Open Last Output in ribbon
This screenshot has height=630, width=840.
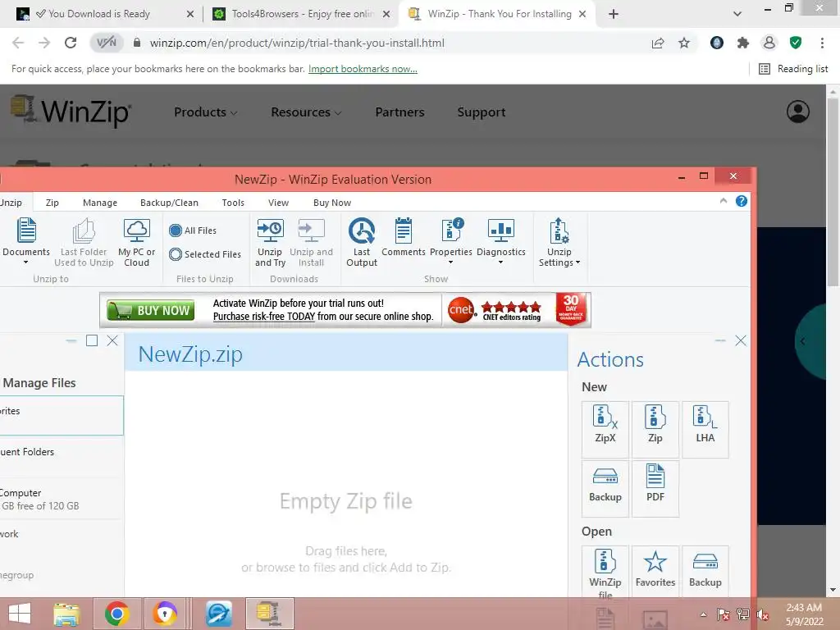click(x=362, y=231)
